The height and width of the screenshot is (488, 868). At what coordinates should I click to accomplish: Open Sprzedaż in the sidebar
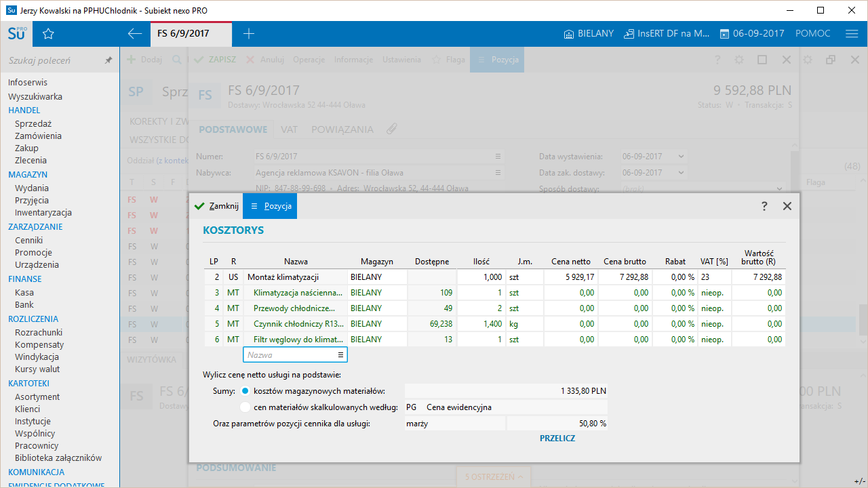pos(33,123)
